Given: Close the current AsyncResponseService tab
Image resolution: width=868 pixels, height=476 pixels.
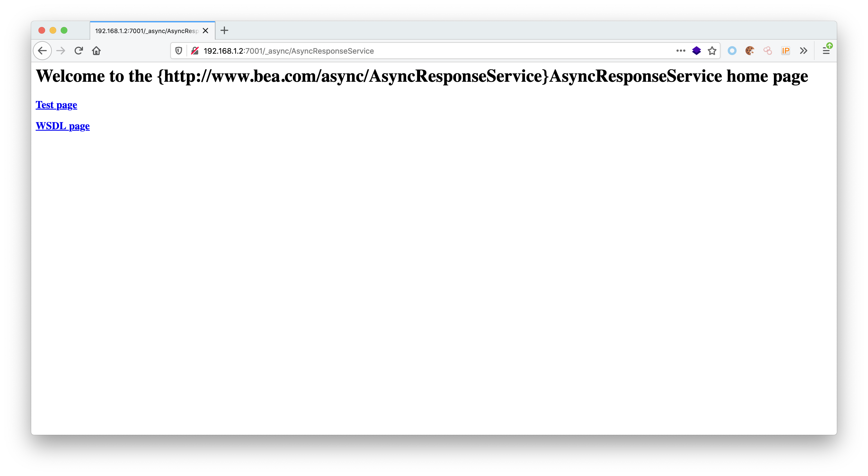Looking at the screenshot, I should (205, 31).
